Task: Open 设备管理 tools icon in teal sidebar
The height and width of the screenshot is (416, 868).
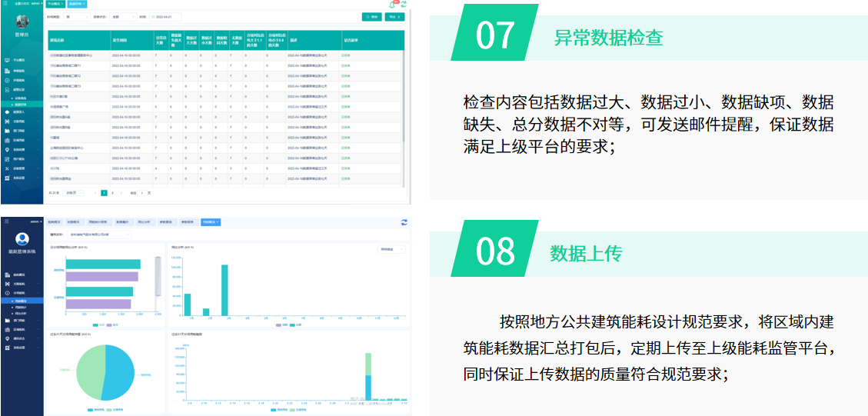Action: (7, 168)
